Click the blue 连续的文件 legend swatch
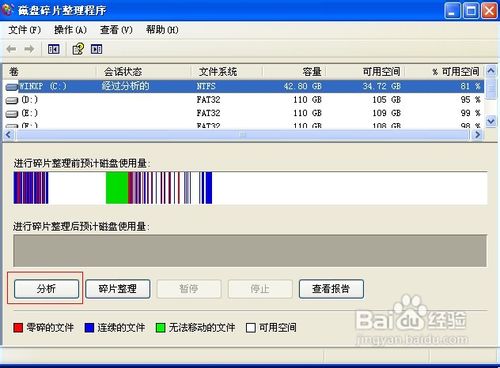The height and width of the screenshot is (368, 500). [89, 328]
